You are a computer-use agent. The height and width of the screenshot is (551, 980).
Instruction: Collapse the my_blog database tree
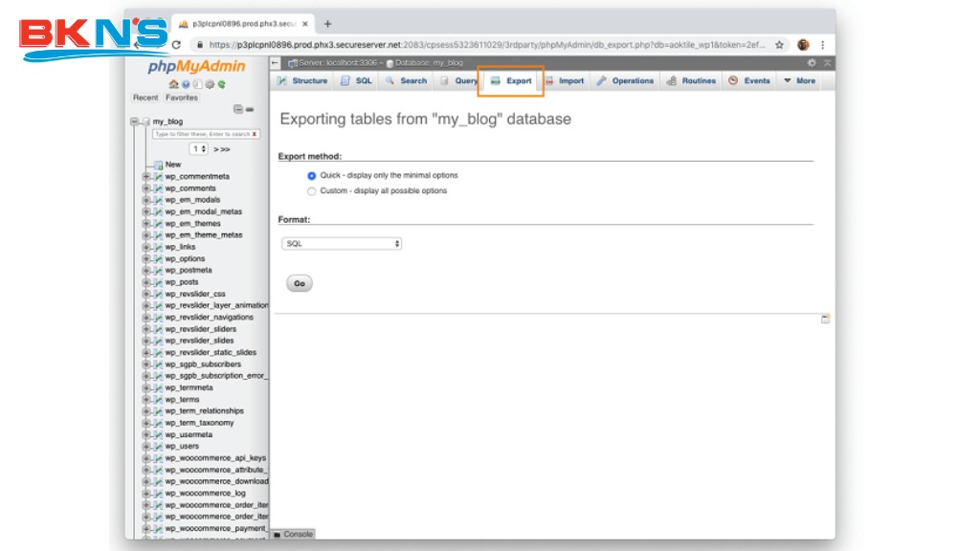point(135,121)
